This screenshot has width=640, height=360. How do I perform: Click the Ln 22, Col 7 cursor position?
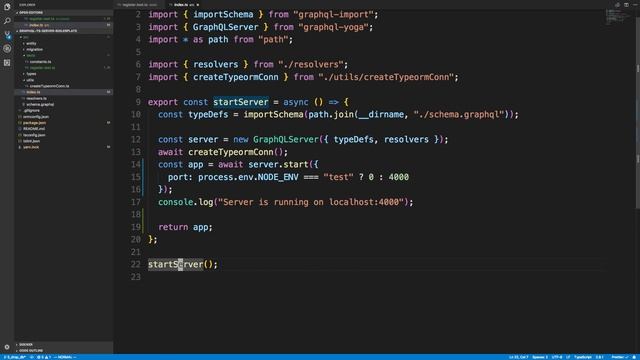point(518,357)
